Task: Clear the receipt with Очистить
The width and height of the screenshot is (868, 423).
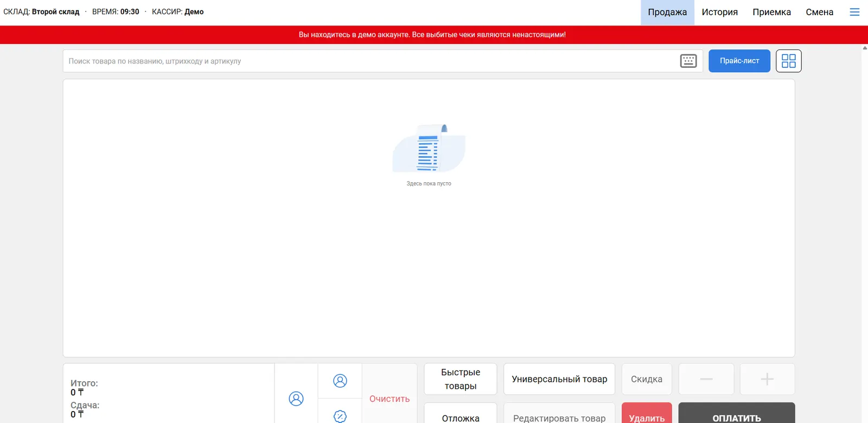Action: pos(390,399)
